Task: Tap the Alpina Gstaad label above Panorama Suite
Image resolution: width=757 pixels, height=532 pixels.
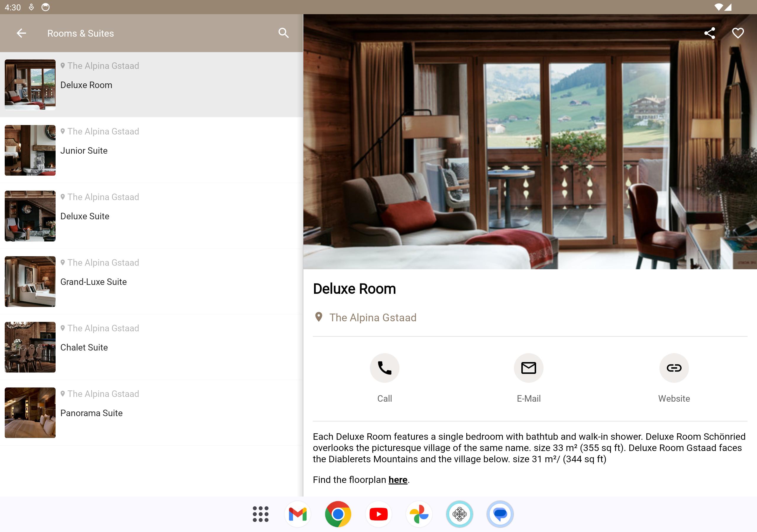Action: tap(103, 394)
